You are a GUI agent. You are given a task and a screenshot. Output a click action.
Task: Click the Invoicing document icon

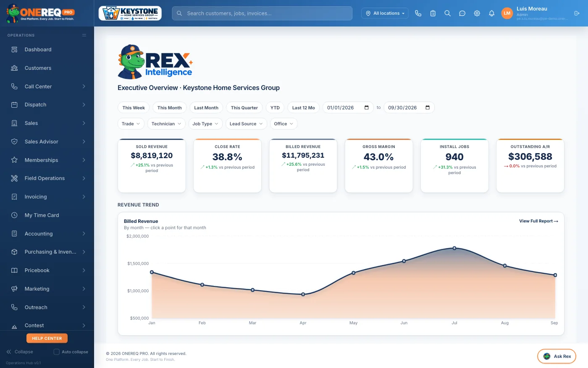(x=14, y=197)
